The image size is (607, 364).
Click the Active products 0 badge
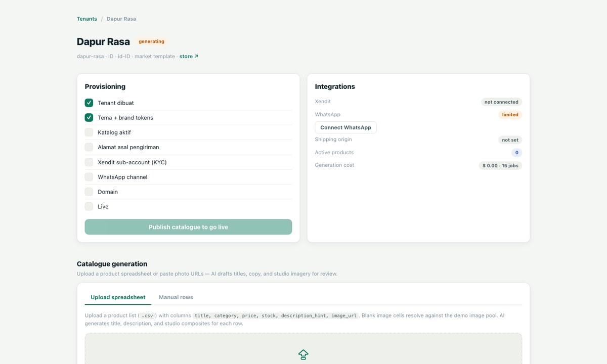pos(516,153)
